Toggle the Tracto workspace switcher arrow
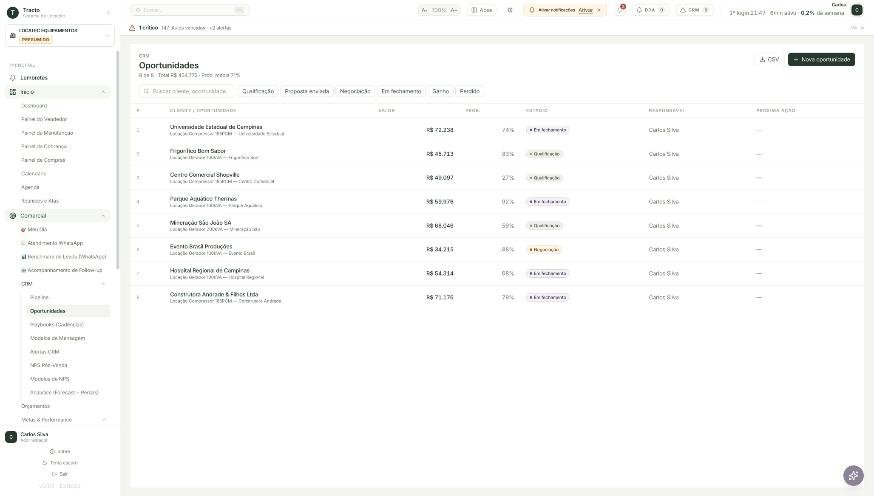 [x=108, y=12]
